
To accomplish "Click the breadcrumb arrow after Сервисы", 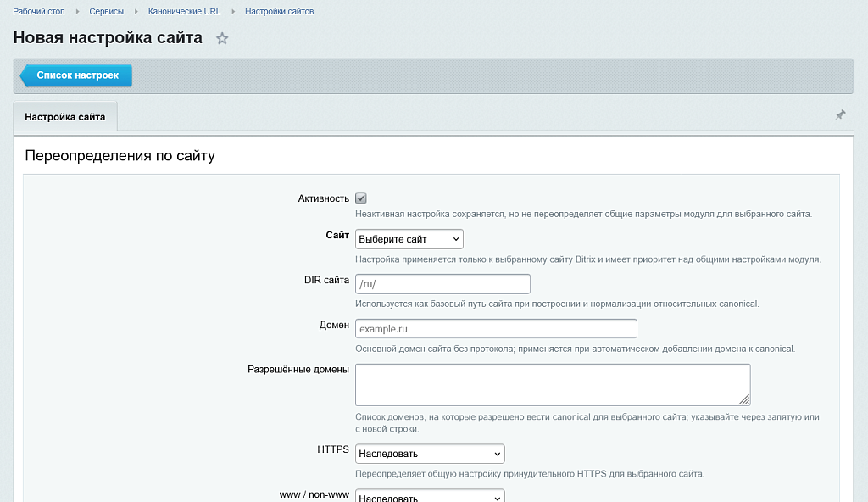I will point(136,12).
